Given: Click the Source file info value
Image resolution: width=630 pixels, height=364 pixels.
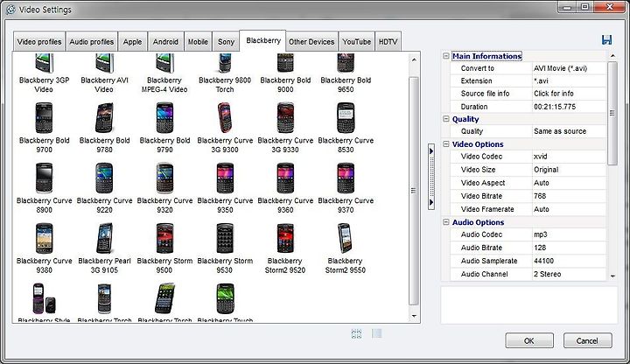Looking at the screenshot, I should coord(569,94).
